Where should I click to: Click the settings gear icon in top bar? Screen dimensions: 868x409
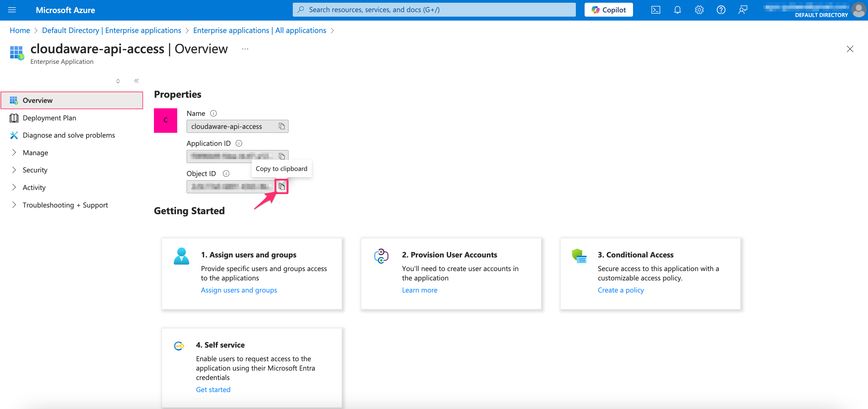[x=699, y=9]
